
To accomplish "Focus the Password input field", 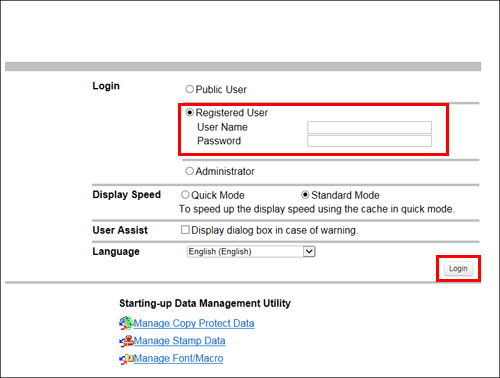I will (369, 141).
